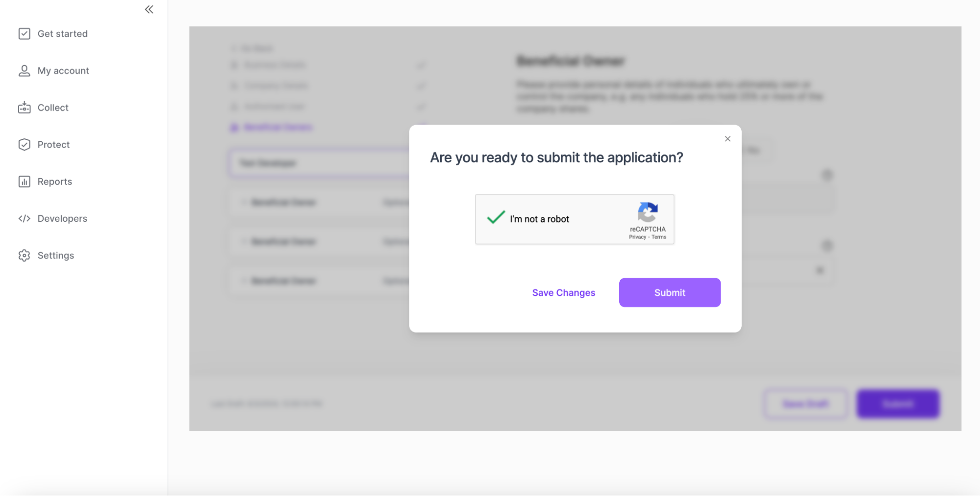The width and height of the screenshot is (980, 496).
Task: Toggle the I'm not a robot checkbox
Action: click(496, 218)
